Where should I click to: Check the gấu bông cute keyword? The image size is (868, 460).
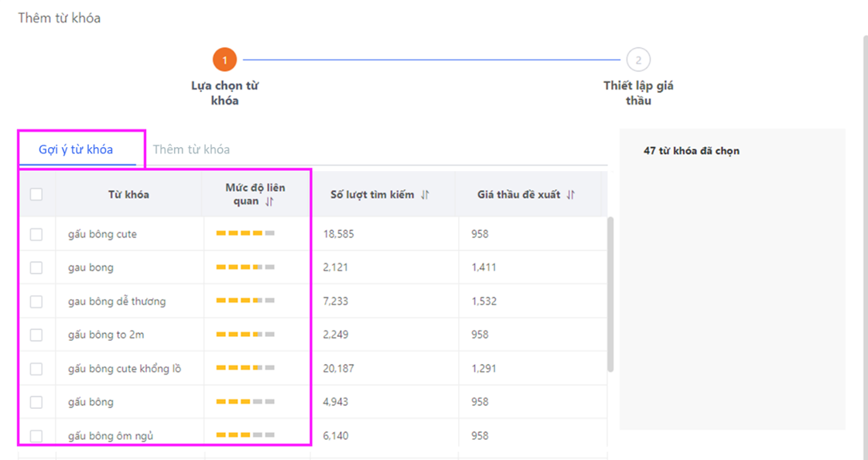click(x=36, y=234)
